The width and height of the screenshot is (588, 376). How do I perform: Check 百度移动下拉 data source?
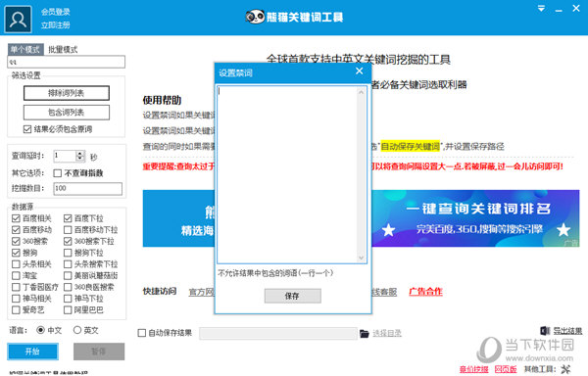(68, 229)
